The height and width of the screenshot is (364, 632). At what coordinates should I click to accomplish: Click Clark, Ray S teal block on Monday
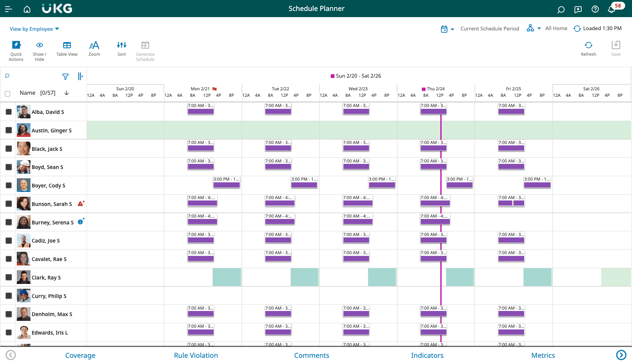click(x=227, y=277)
